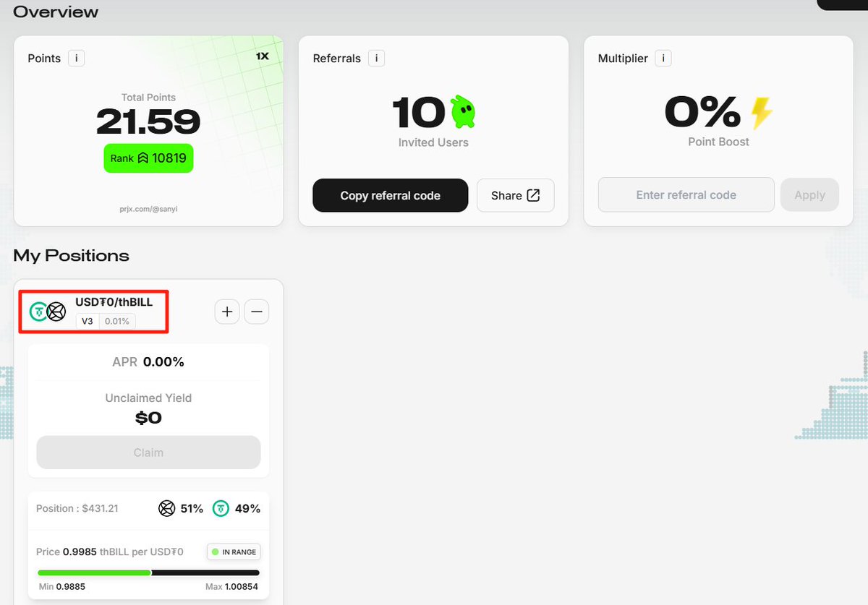Click the IN RANGE status badge
The image size is (868, 605).
coord(234,552)
